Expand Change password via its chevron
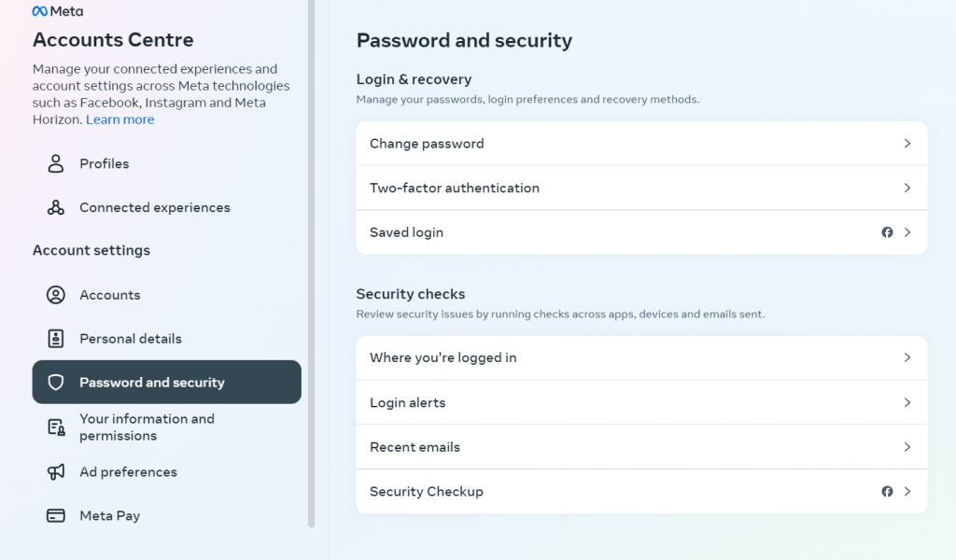Viewport: 956px width, 560px height. point(907,144)
